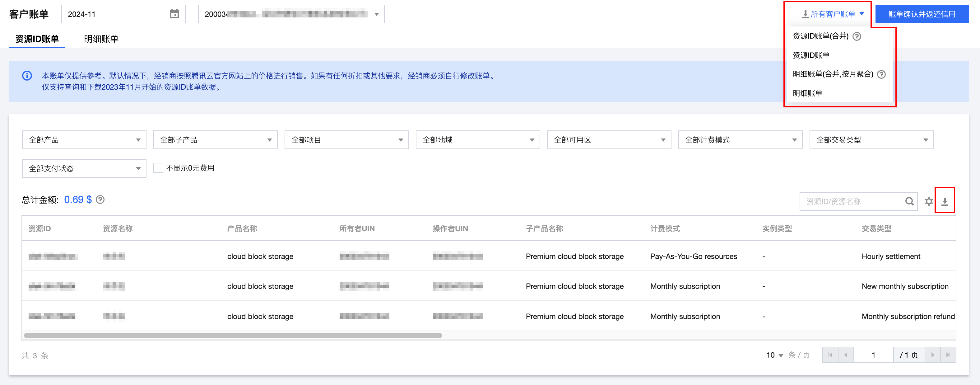Click the search magnifier icon
980x385 pixels.
coord(909,201)
